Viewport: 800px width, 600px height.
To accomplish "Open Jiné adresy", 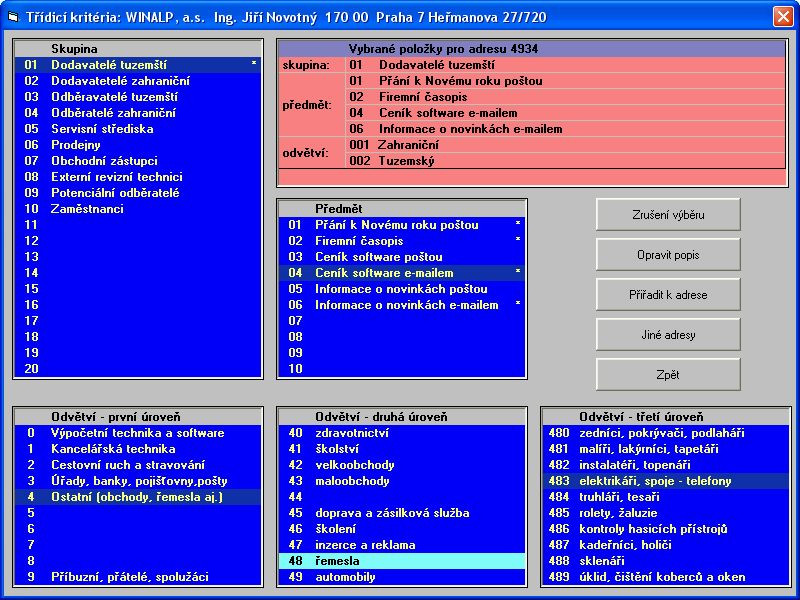I will tap(668, 335).
